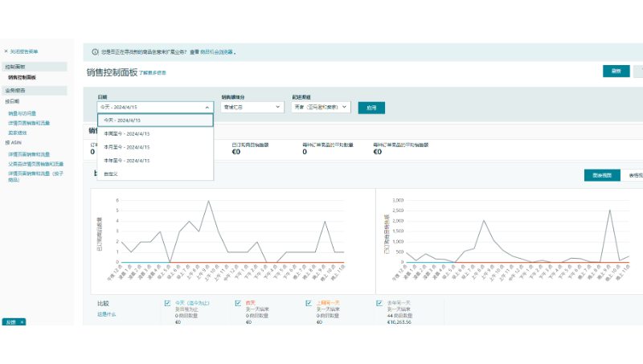Dismiss the feedback tab with its X

click(22, 322)
